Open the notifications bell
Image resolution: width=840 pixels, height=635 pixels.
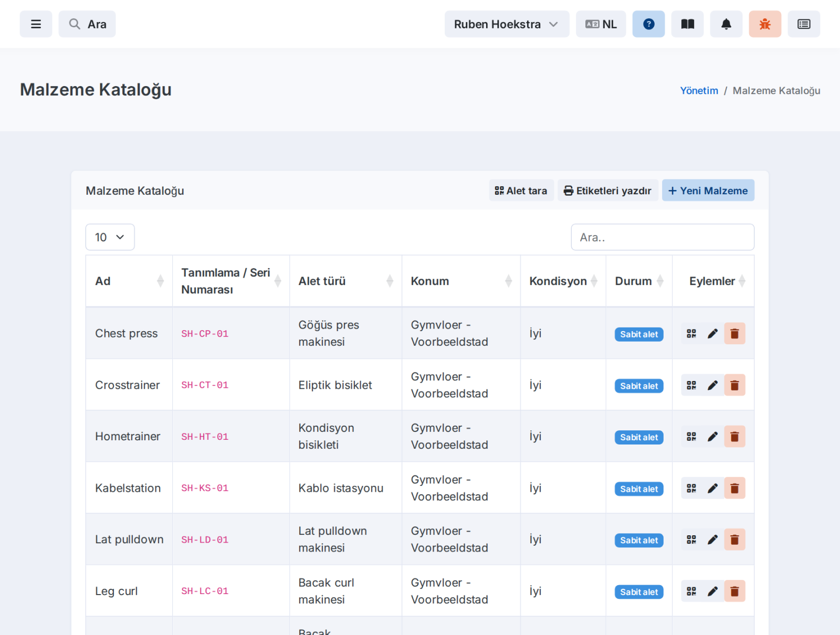click(x=726, y=24)
